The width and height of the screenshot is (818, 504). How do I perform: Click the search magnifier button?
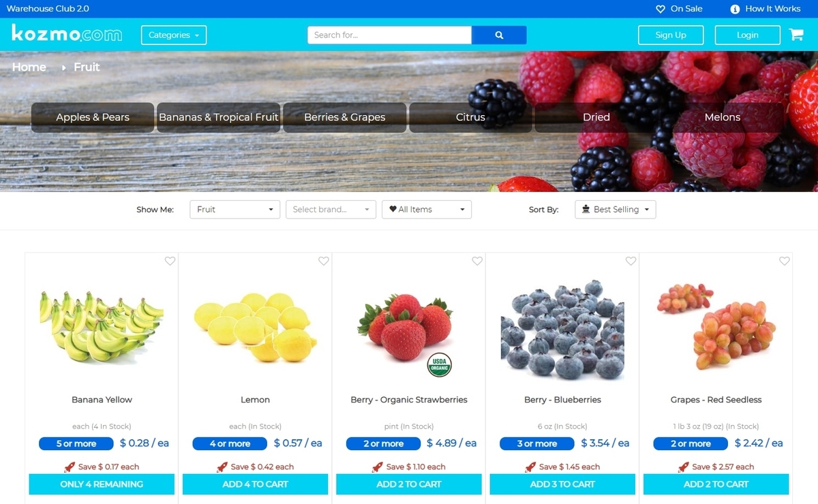[499, 35]
